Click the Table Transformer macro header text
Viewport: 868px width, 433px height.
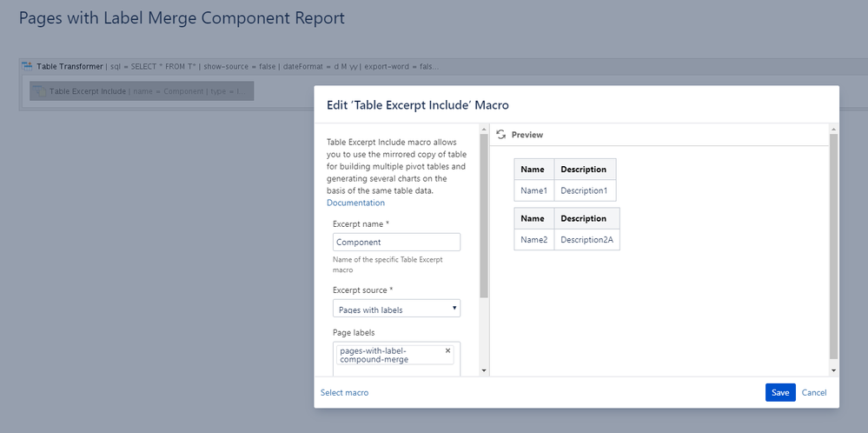70,66
